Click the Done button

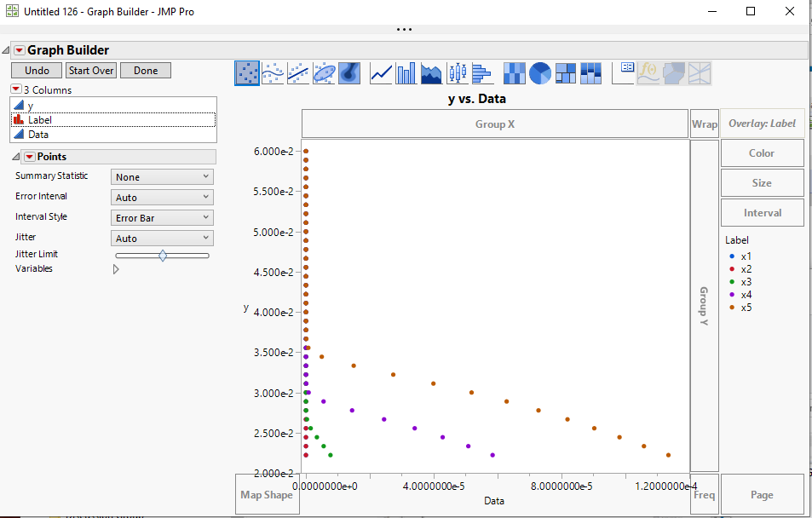(145, 70)
